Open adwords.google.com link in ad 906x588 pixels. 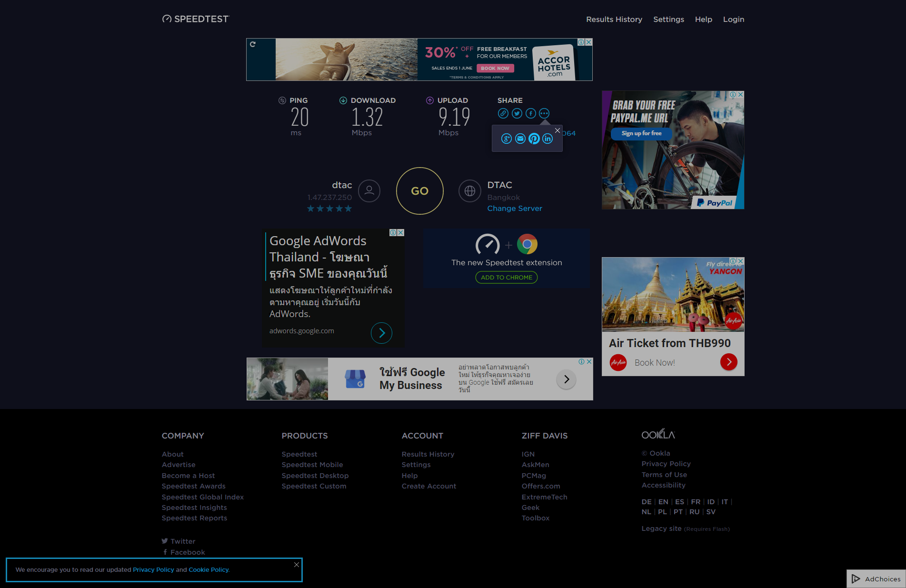pyautogui.click(x=302, y=331)
